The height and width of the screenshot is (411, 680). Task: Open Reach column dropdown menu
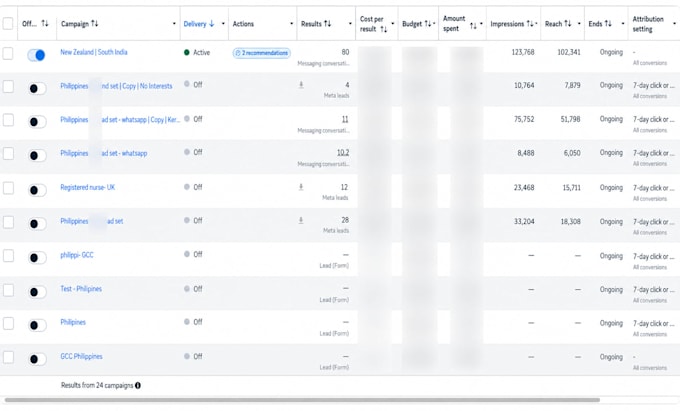pos(579,23)
